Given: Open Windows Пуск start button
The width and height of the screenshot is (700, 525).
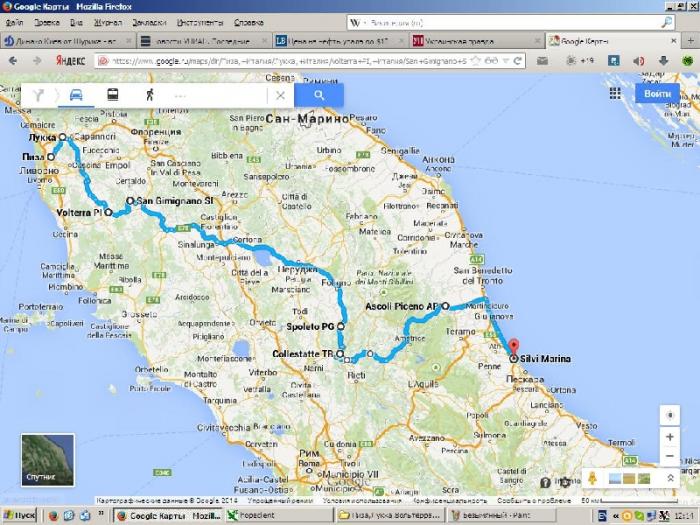Looking at the screenshot, I should 19,515.
